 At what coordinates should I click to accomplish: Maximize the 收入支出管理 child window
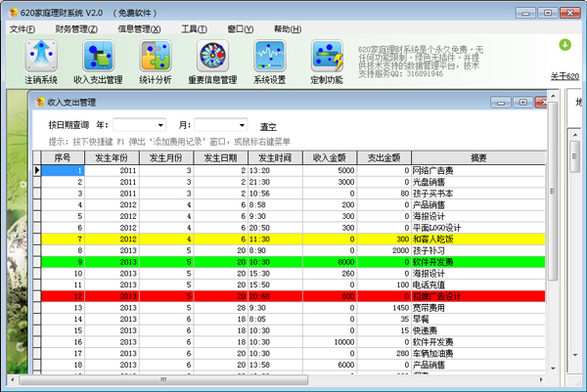[x=523, y=102]
